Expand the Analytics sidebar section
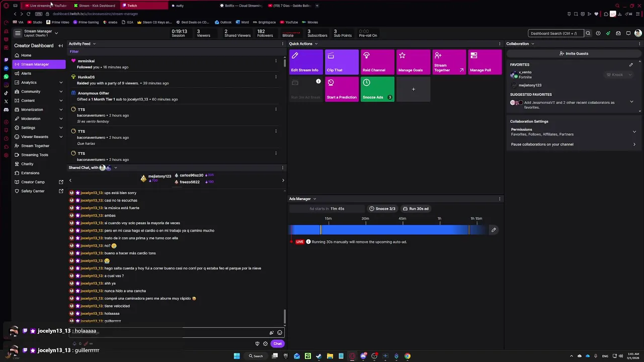 coord(61,82)
